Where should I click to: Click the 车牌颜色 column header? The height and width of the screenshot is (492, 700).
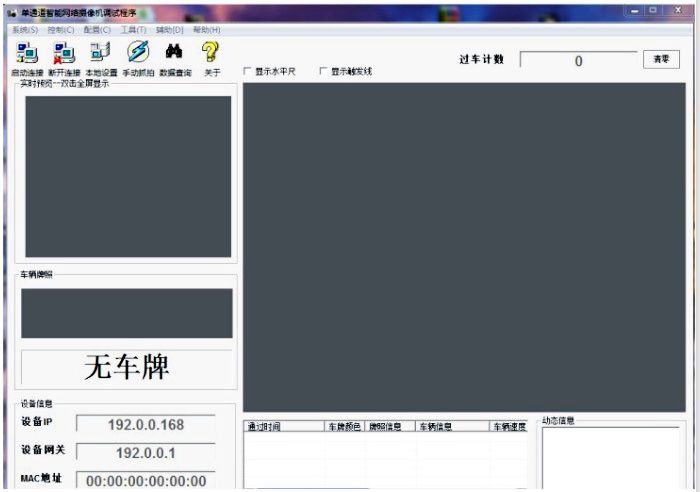(x=344, y=426)
